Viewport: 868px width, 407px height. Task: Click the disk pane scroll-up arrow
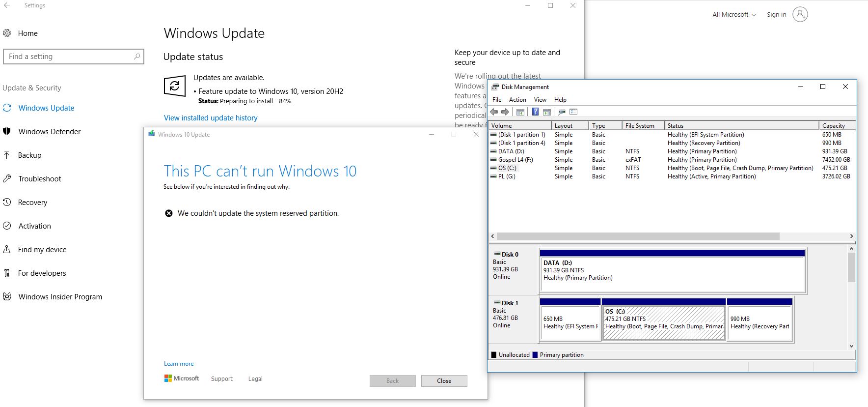[851, 249]
